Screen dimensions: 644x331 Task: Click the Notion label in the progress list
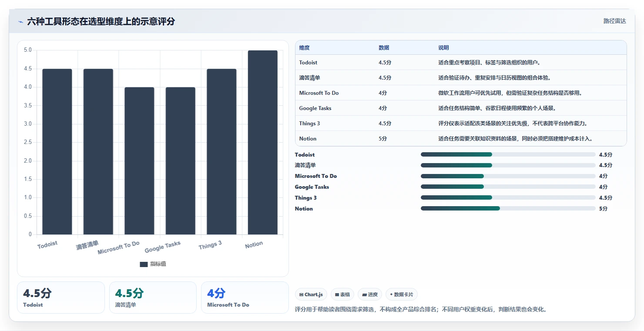pos(304,208)
